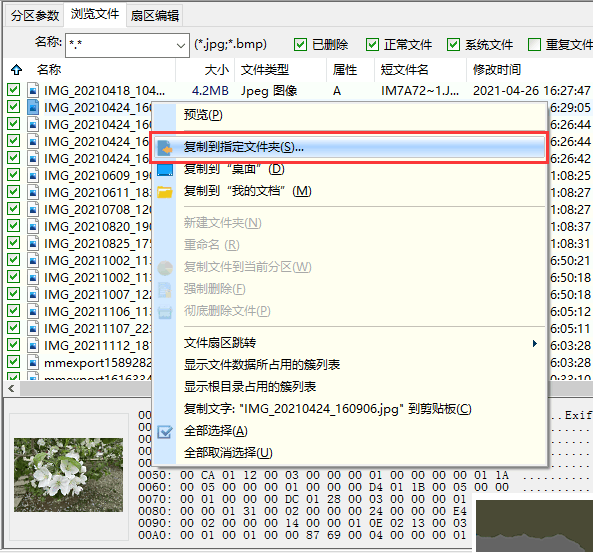
Task: Click the (*.jpg;*.bmp) filter text
Action: 230,44
